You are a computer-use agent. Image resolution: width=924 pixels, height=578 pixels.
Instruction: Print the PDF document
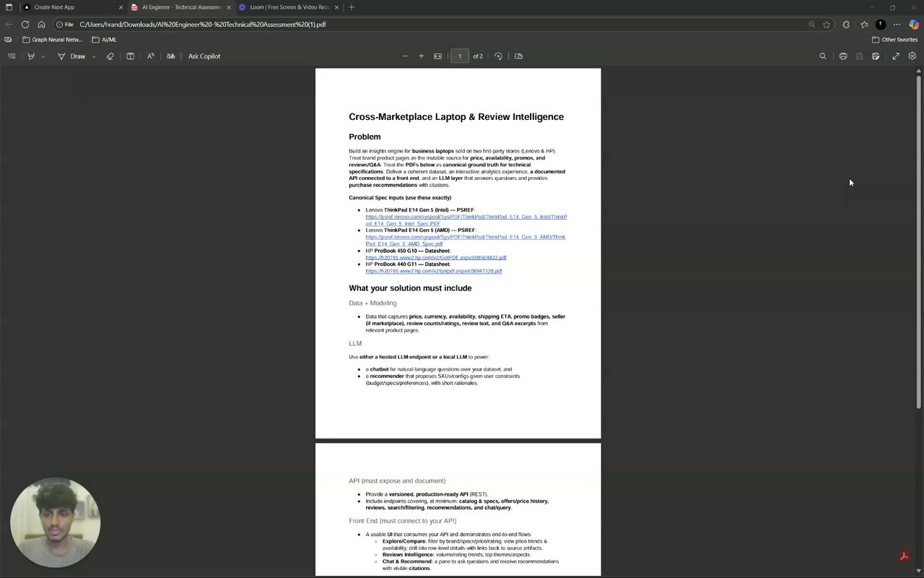tap(843, 56)
